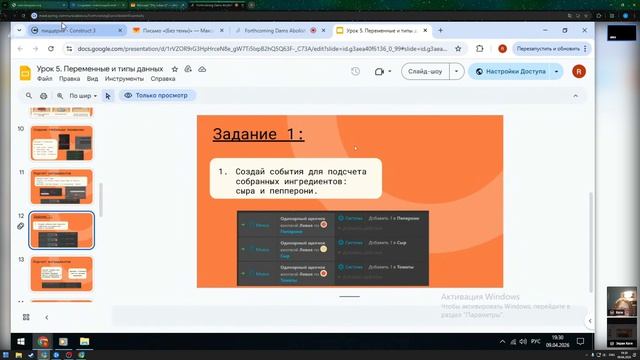Screen dimensions: 640x360
Task: Click the Chrome profile avatar icon
Action: [502, 49]
